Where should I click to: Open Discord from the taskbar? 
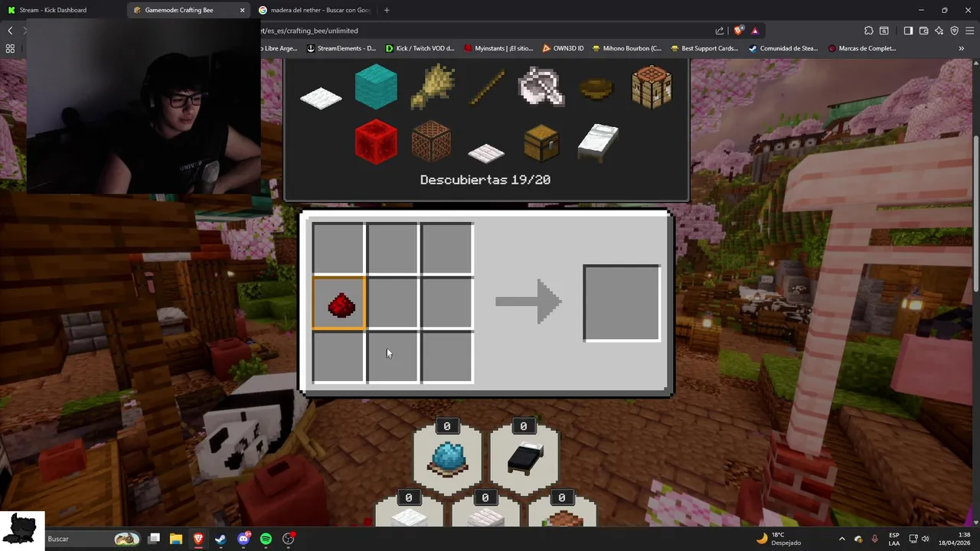pos(243,539)
